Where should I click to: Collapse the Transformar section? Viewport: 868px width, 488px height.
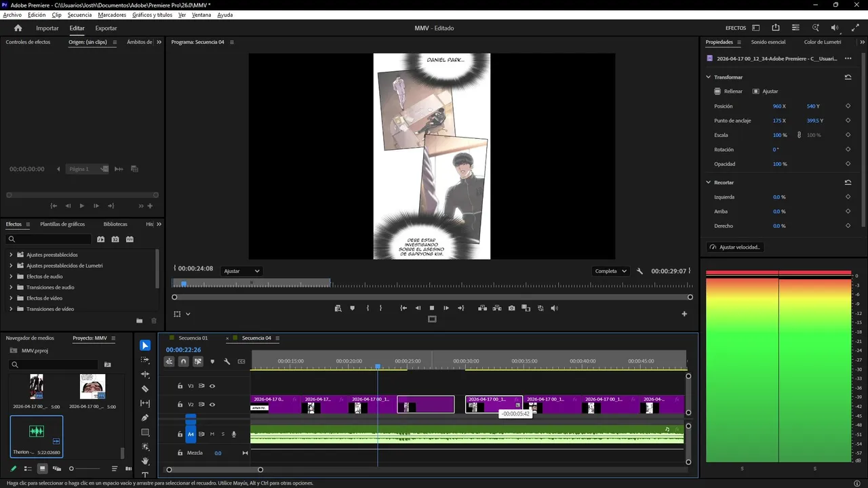pyautogui.click(x=709, y=77)
